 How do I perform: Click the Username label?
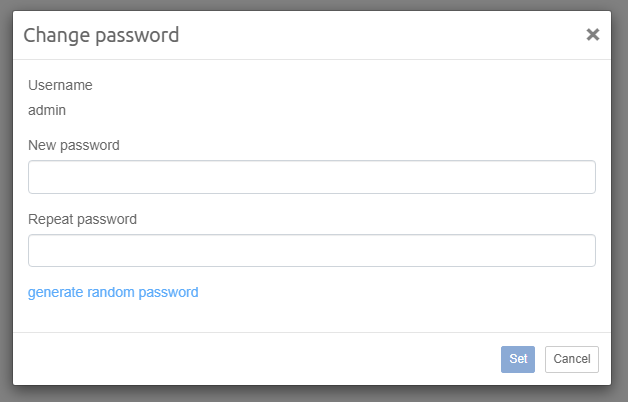(x=60, y=85)
